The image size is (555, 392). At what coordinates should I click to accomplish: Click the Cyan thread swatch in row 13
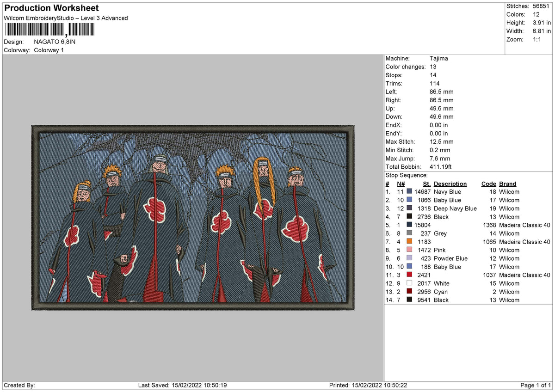(409, 292)
